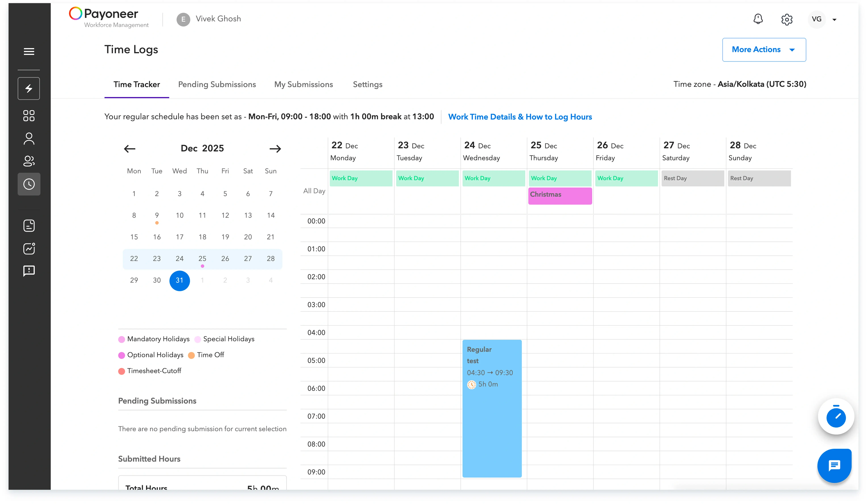Expand the More Actions dropdown
This screenshot has width=867, height=504.
coord(764,50)
